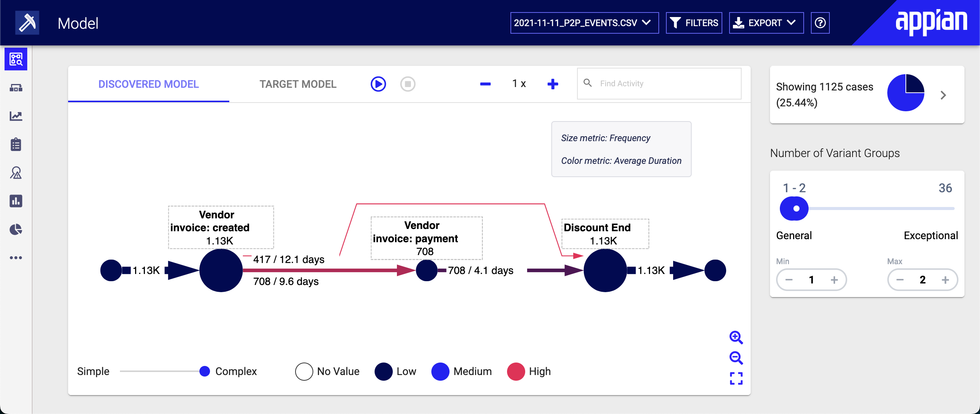Select the start event node
This screenshot has height=414, width=980.
tap(111, 271)
